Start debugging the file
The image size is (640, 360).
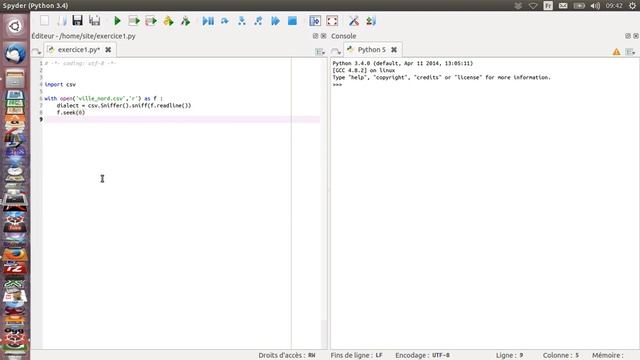(x=208, y=21)
